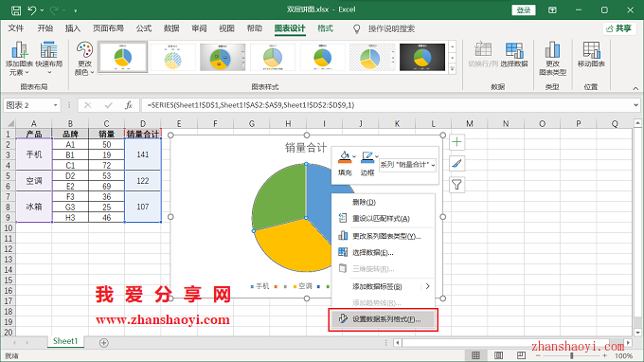Switch to Normal view in status bar
644x362 pixels.
475,355
